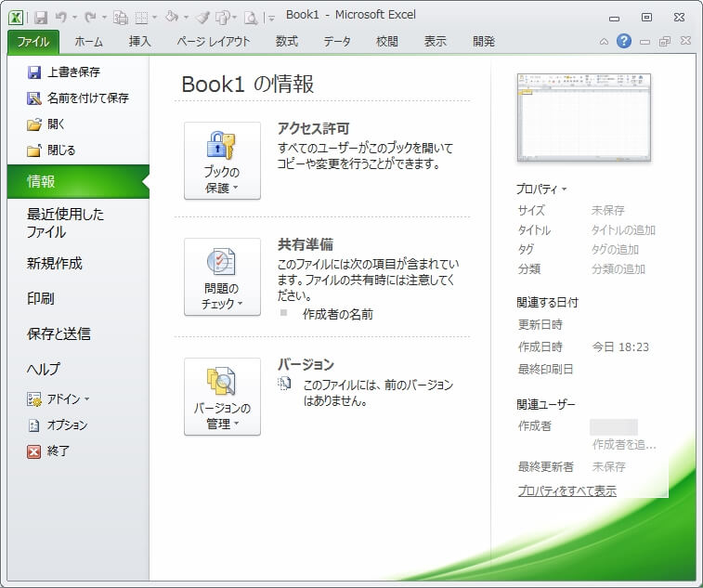This screenshot has height=588, width=703.
Task: Switch to the 校閲 tab
Action: coord(387,42)
